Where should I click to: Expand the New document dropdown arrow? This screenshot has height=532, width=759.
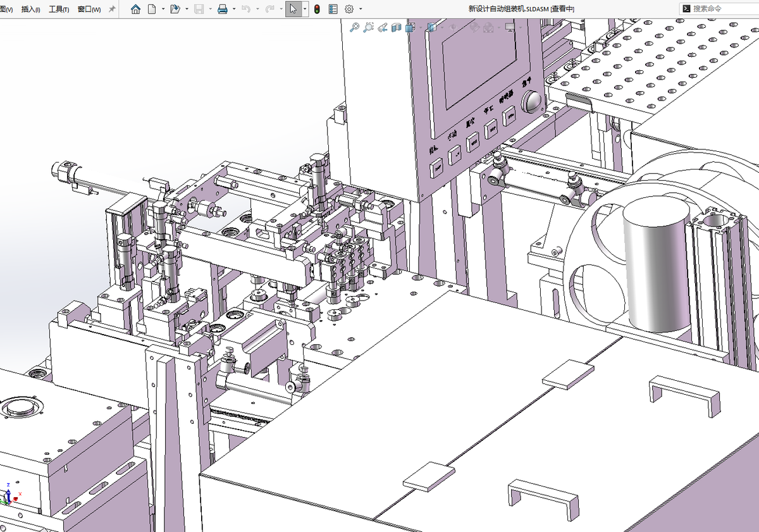(x=163, y=9)
